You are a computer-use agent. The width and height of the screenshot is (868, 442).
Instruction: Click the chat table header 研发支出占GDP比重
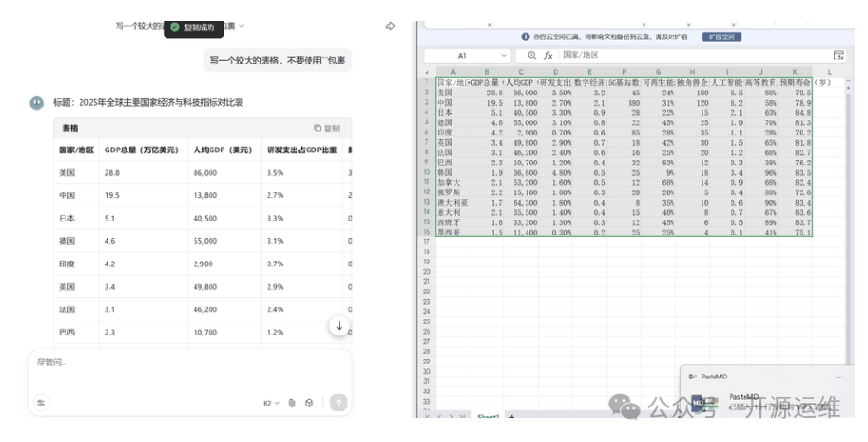pyautogui.click(x=302, y=150)
